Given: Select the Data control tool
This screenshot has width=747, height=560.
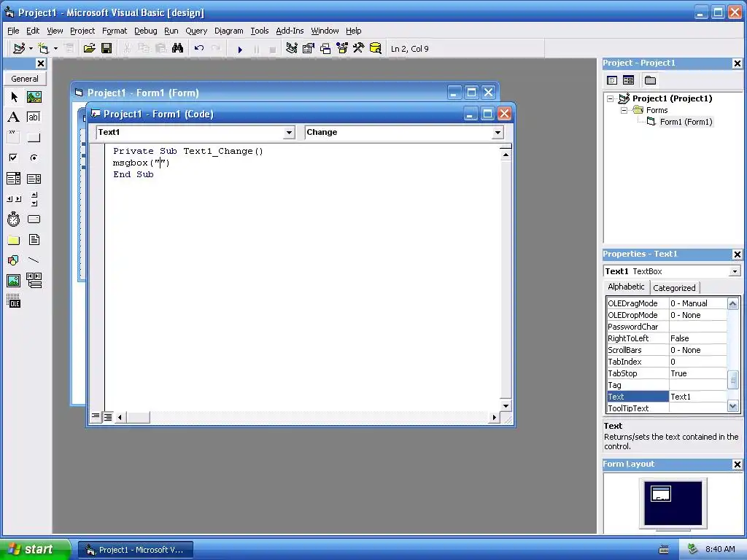Looking at the screenshot, I should (34, 281).
